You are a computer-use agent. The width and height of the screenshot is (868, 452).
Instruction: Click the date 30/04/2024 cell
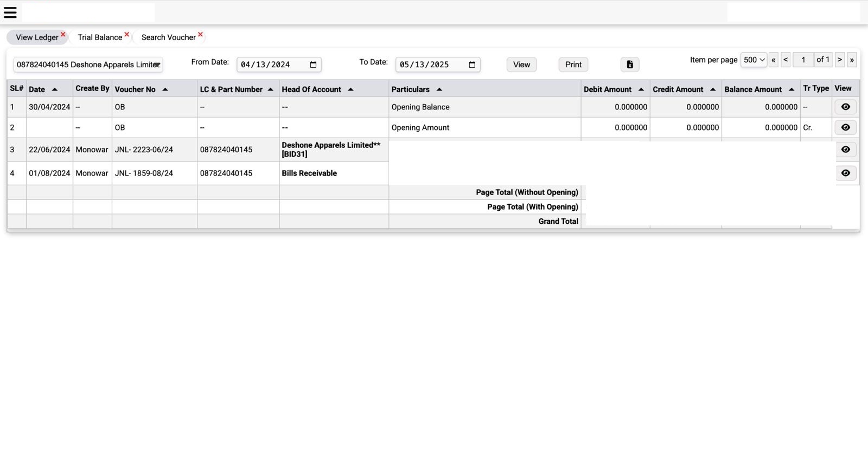(49, 107)
